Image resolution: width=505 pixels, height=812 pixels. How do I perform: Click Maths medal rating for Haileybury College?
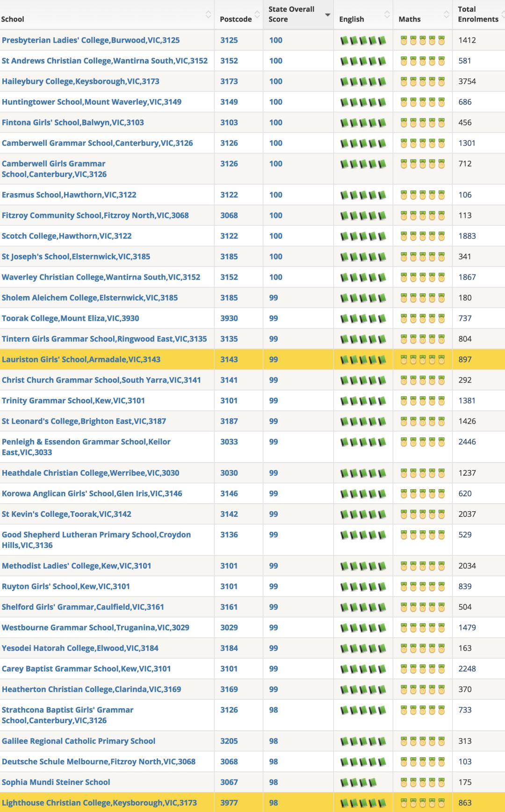tap(423, 82)
